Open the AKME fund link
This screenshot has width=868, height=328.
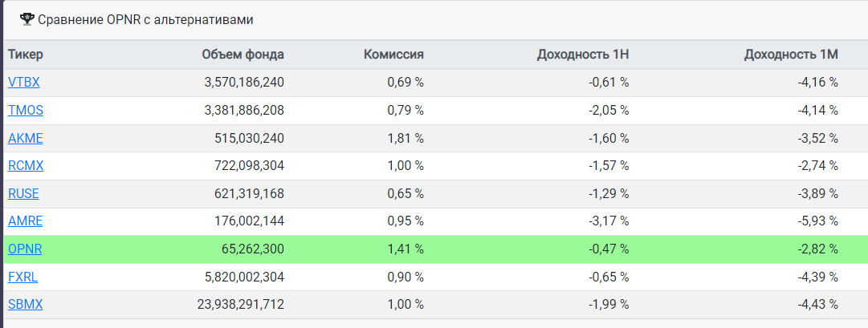26,138
